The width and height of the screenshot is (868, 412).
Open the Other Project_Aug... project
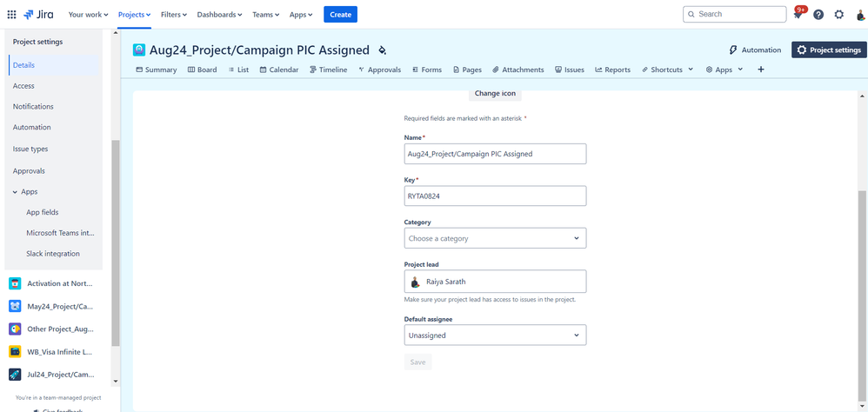53,329
